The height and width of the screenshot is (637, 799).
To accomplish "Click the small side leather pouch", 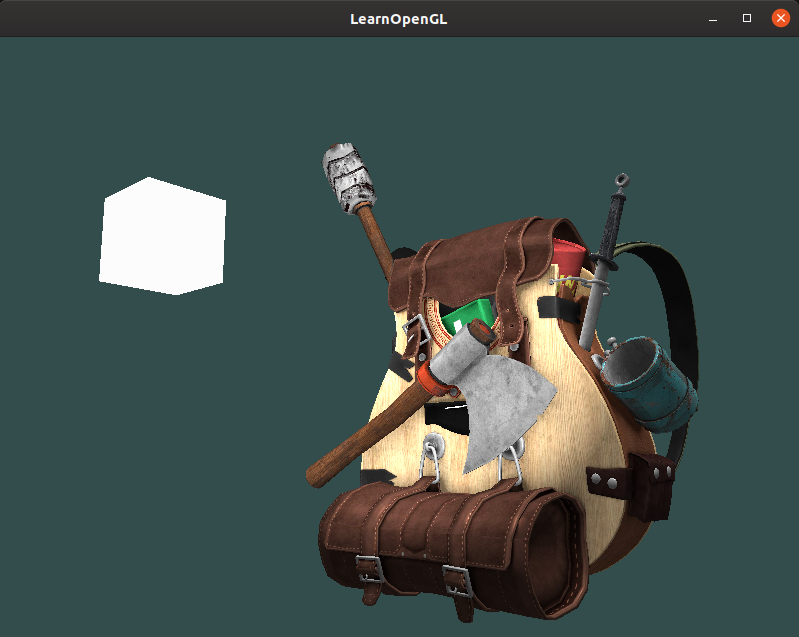I will pyautogui.click(x=651, y=483).
